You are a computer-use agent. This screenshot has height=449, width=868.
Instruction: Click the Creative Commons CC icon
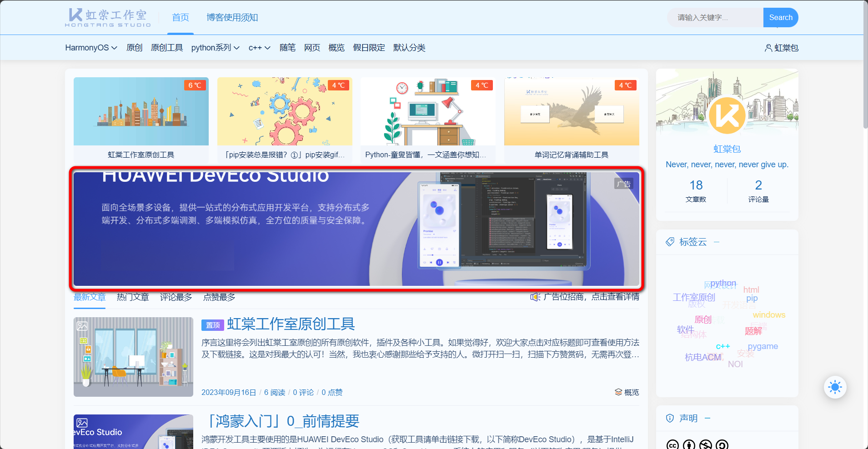pos(672,444)
